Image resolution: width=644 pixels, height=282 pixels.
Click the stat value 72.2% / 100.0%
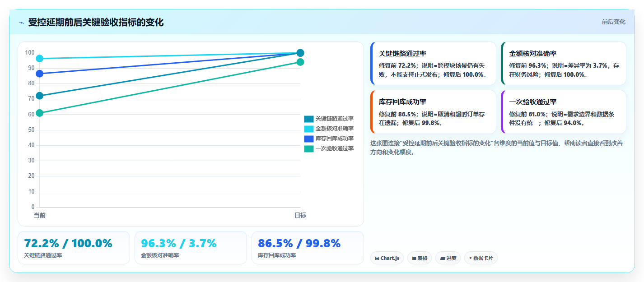pos(68,244)
